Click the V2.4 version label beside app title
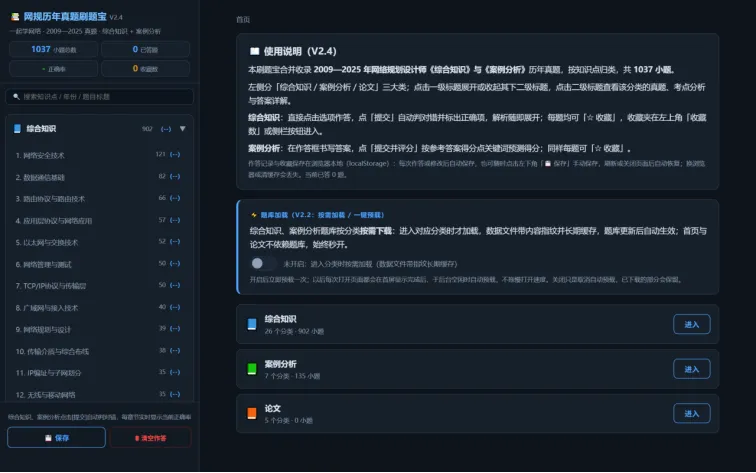 coord(116,17)
